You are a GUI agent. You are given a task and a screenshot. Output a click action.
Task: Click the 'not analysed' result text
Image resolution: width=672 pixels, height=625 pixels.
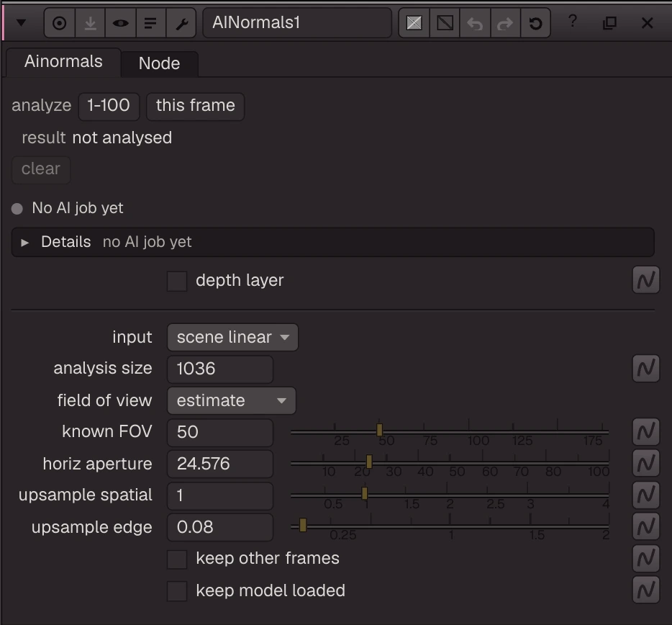[122, 138]
